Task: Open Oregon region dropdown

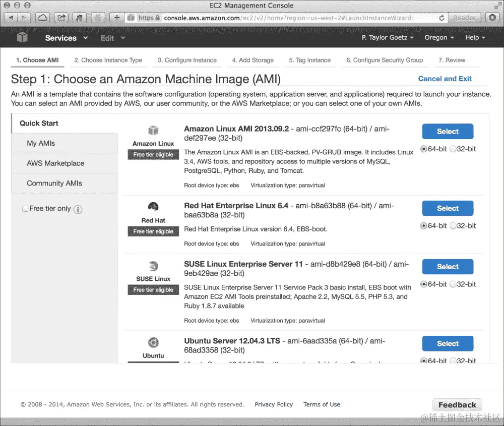Action: click(x=439, y=37)
